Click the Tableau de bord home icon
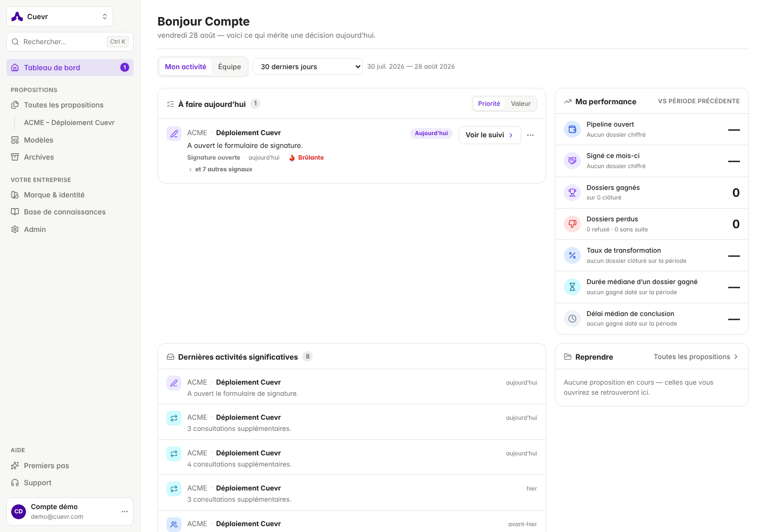This screenshot has height=532, width=766. (x=15, y=68)
